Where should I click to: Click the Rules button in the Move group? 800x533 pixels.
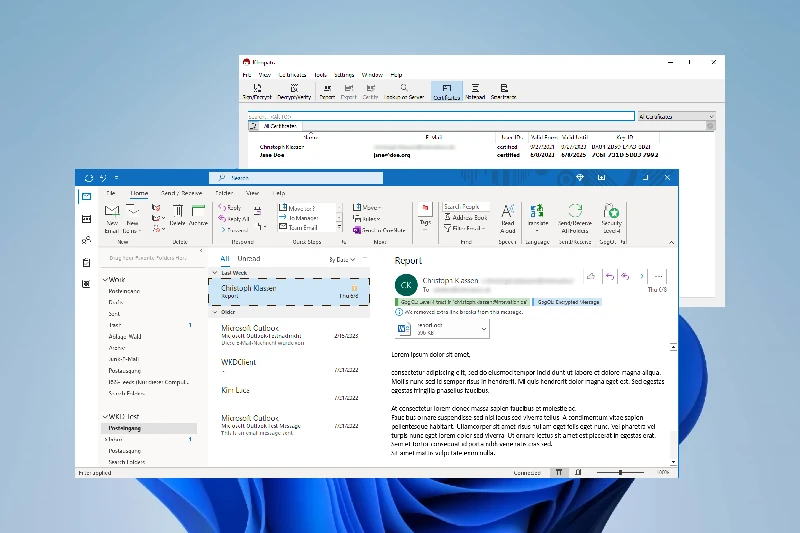pos(366,219)
